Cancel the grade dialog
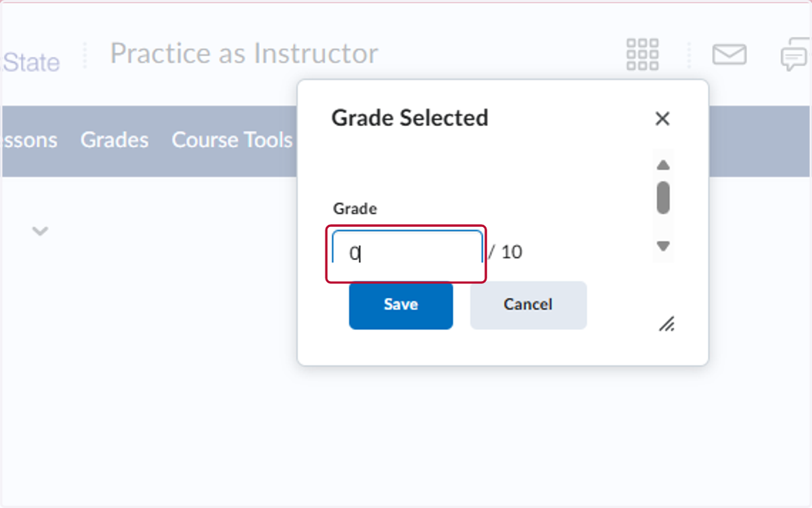812x508 pixels. coord(528,305)
